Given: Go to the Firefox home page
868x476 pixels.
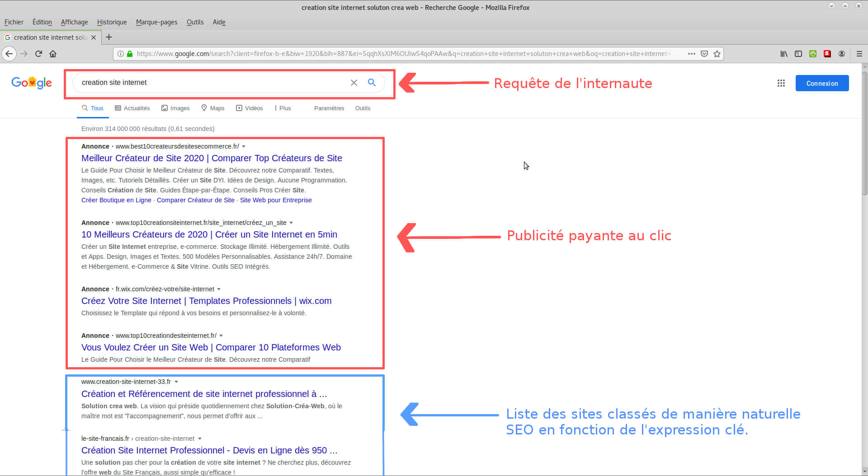Looking at the screenshot, I should click(53, 54).
